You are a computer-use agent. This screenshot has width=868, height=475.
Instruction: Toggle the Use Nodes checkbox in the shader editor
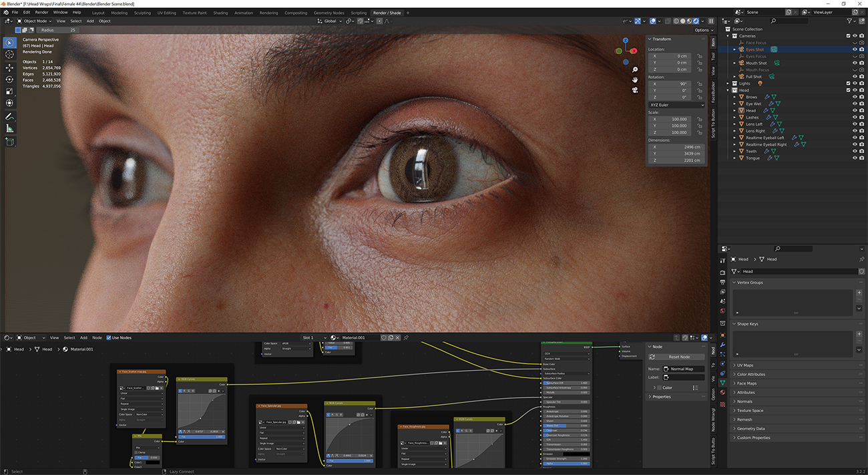point(109,337)
